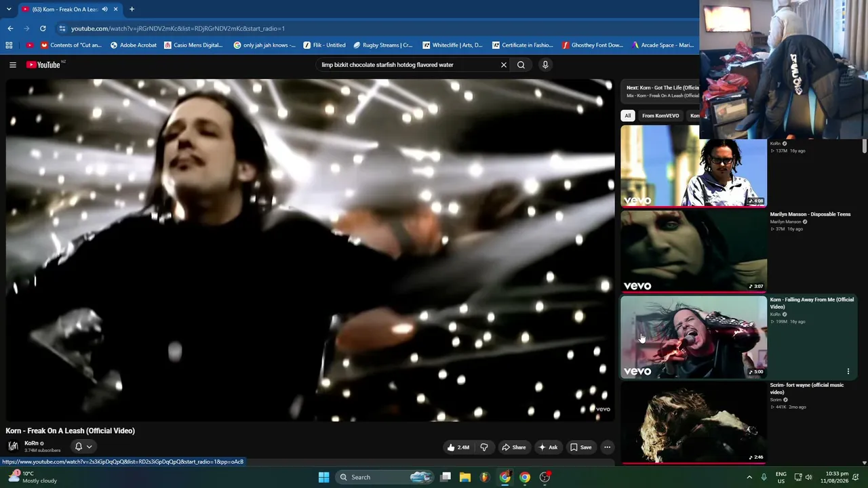The height and width of the screenshot is (488, 868).
Task: Clear the YouTube search box text
Action: (x=504, y=65)
